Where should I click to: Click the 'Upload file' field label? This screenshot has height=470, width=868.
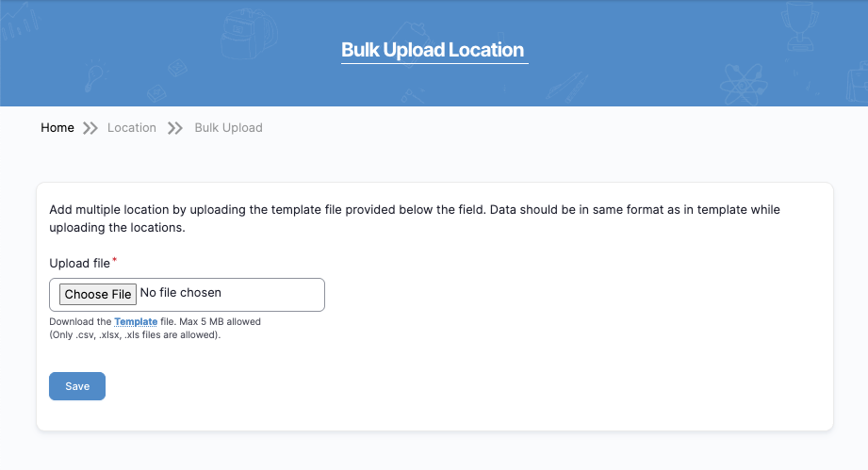tap(80, 263)
